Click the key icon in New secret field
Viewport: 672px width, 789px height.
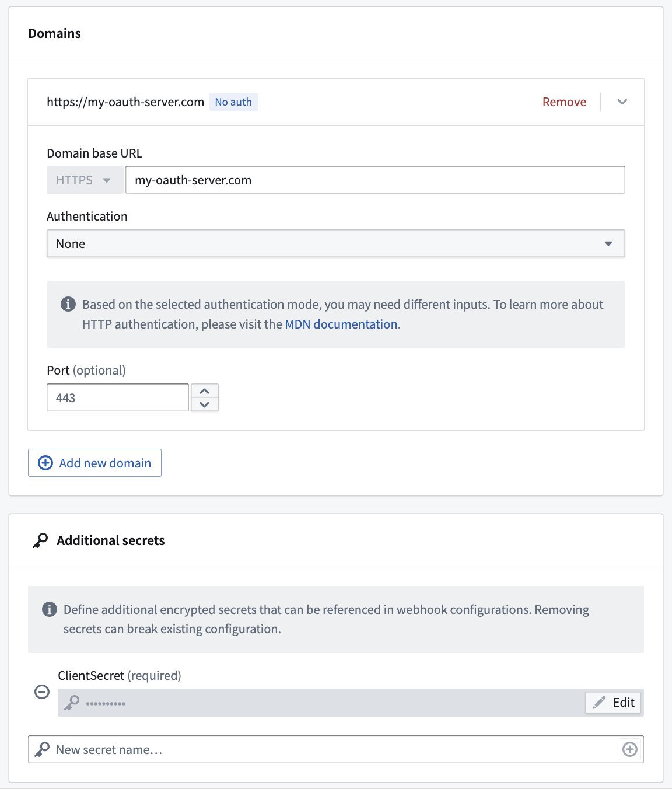point(42,749)
